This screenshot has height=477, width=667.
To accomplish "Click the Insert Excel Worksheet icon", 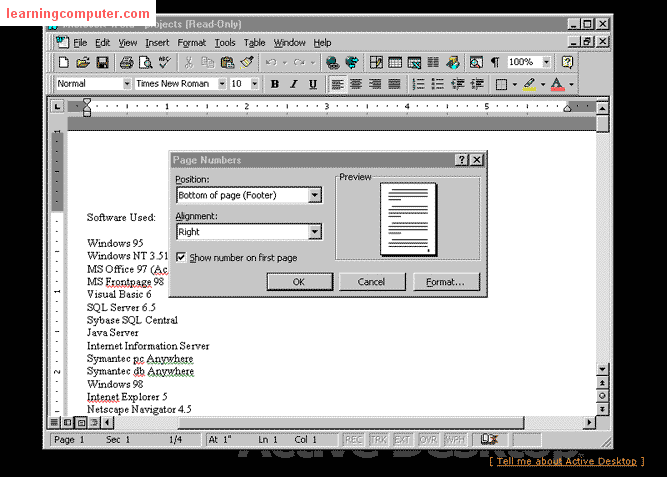I will (414, 63).
